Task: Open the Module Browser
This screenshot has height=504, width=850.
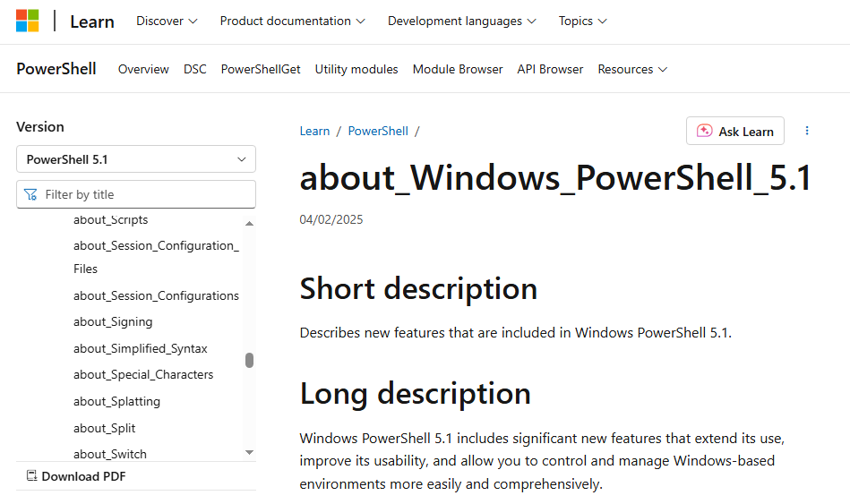Action: [458, 69]
